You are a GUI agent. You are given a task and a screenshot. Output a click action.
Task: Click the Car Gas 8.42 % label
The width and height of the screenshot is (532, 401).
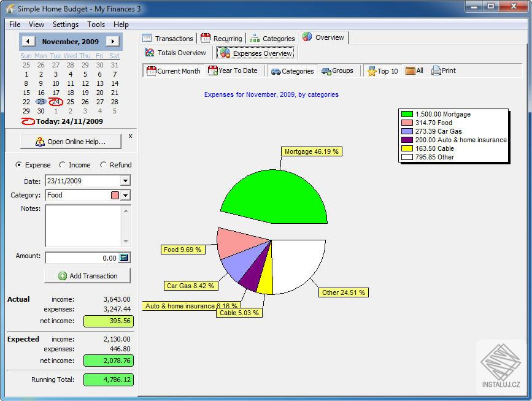190,286
